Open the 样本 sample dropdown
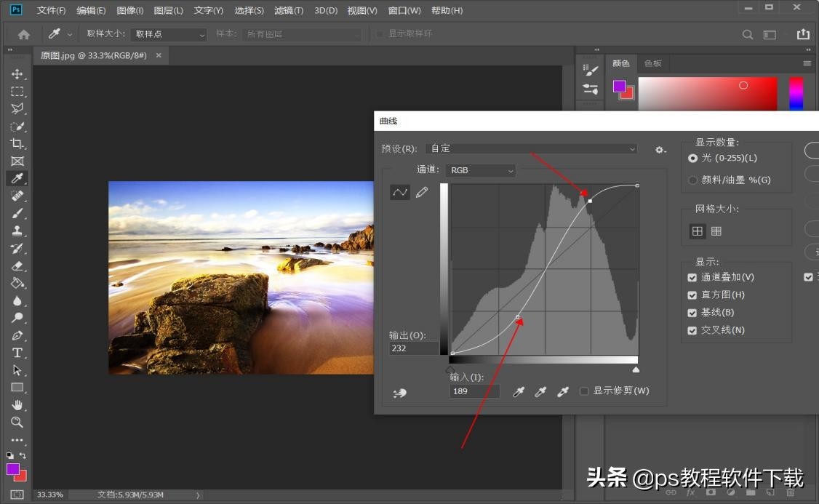 [302, 34]
